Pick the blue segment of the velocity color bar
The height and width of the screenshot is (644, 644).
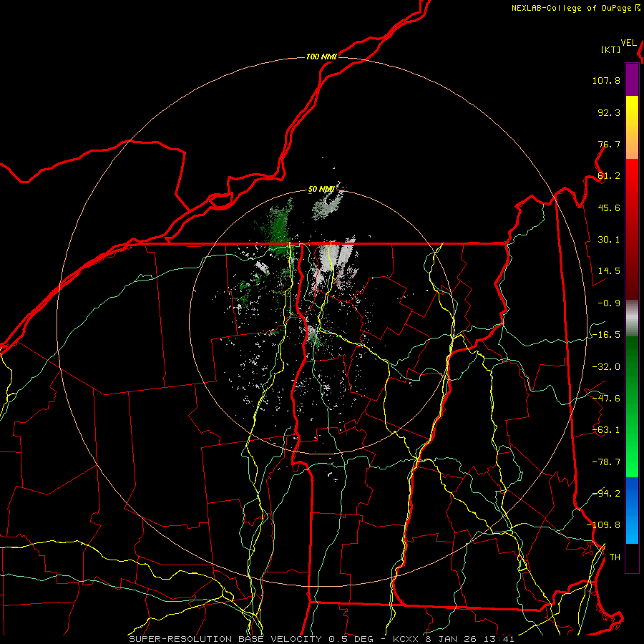[632, 510]
